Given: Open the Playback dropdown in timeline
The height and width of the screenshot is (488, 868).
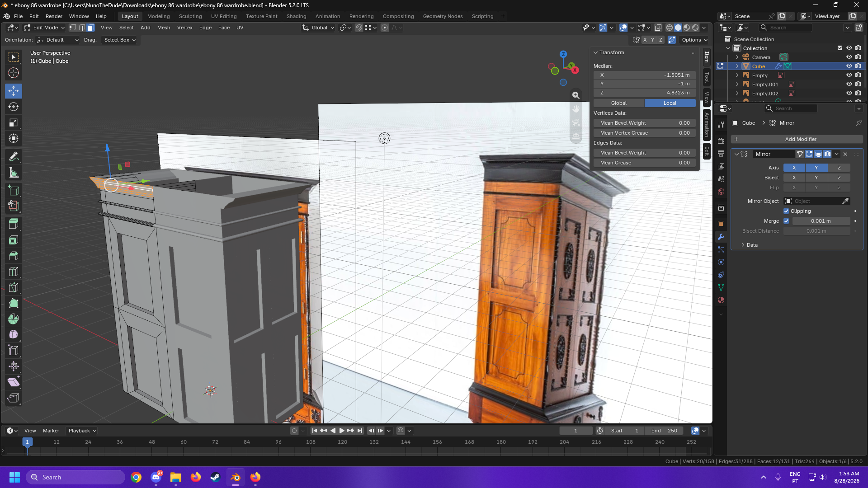Looking at the screenshot, I should coord(82,431).
